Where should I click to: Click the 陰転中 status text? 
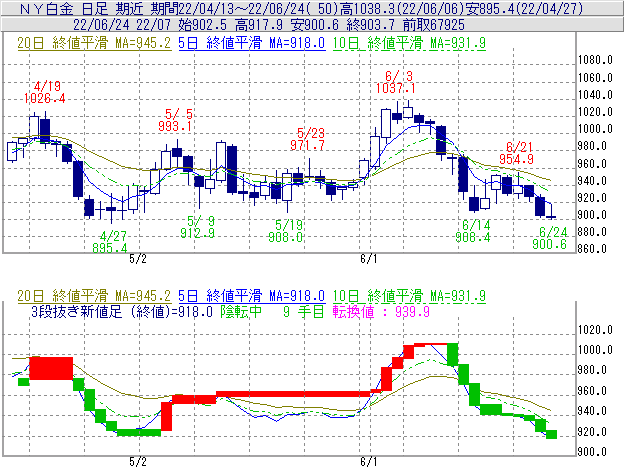click(x=241, y=311)
